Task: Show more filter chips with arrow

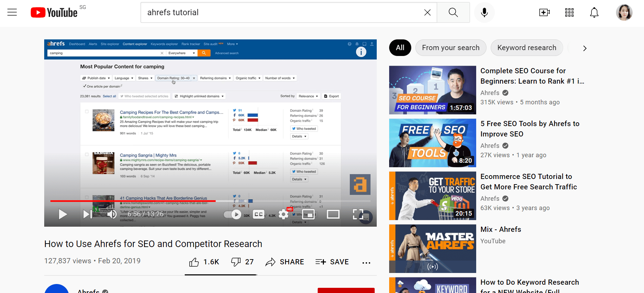Action: [584, 48]
